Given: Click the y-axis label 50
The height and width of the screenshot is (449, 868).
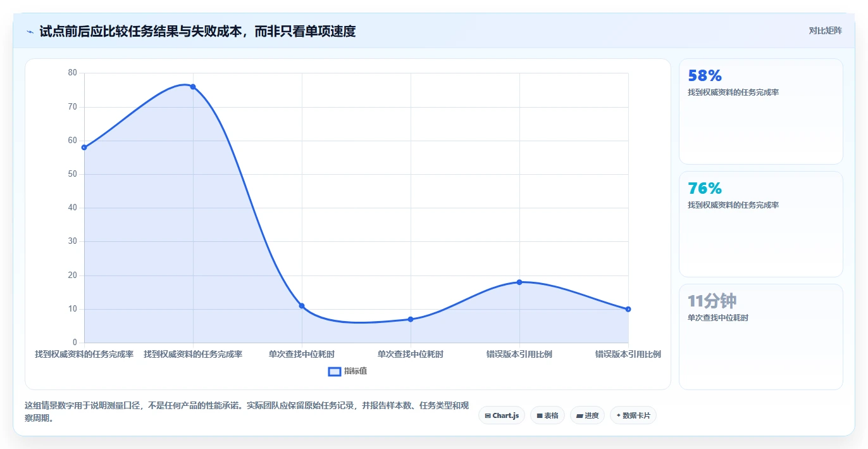Looking at the screenshot, I should (x=72, y=174).
